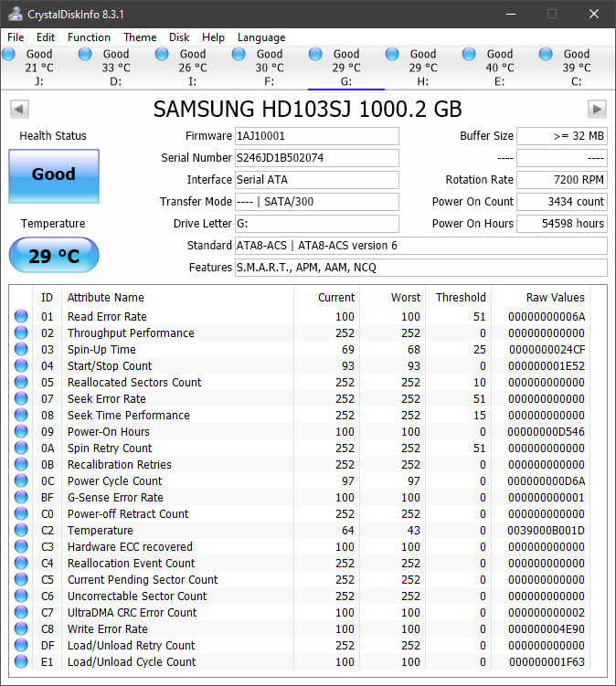Open the File menu

16,37
